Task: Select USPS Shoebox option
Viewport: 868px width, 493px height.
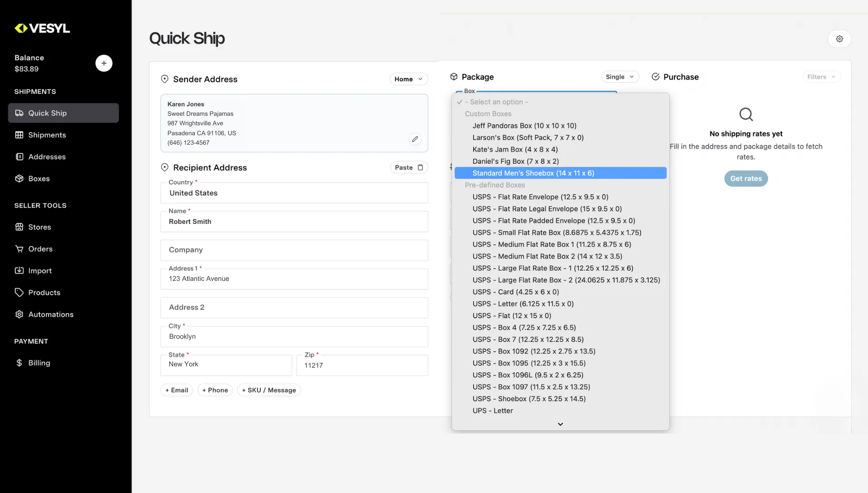Action: [x=561, y=399]
